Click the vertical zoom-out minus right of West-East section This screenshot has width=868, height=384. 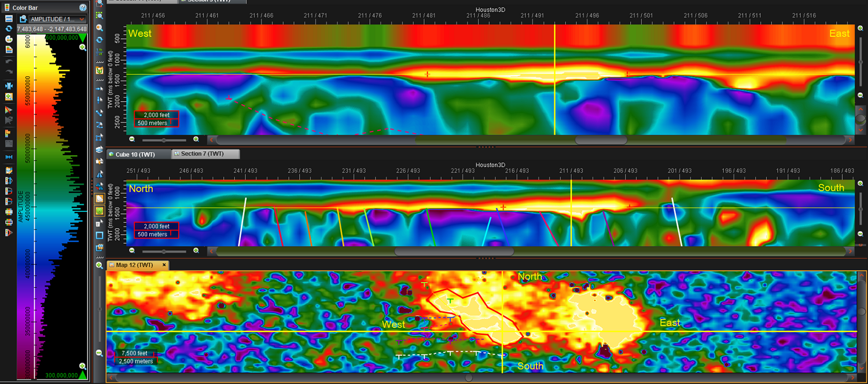point(860,95)
